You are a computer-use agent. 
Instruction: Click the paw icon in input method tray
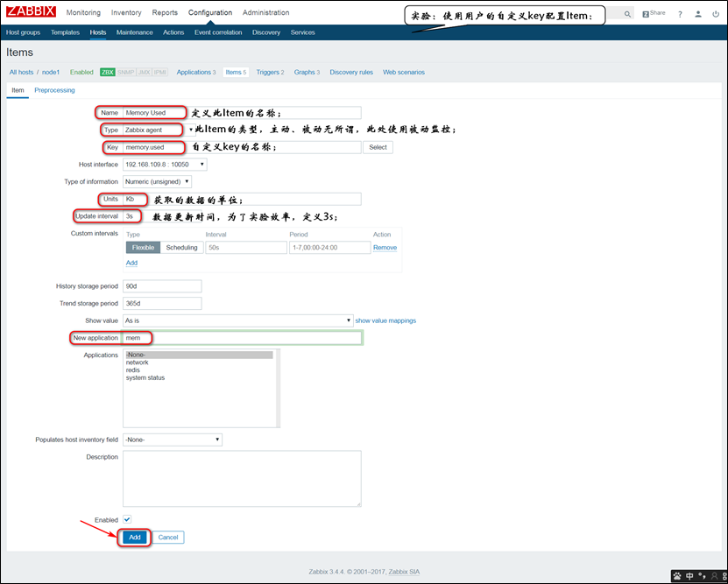tap(677, 575)
